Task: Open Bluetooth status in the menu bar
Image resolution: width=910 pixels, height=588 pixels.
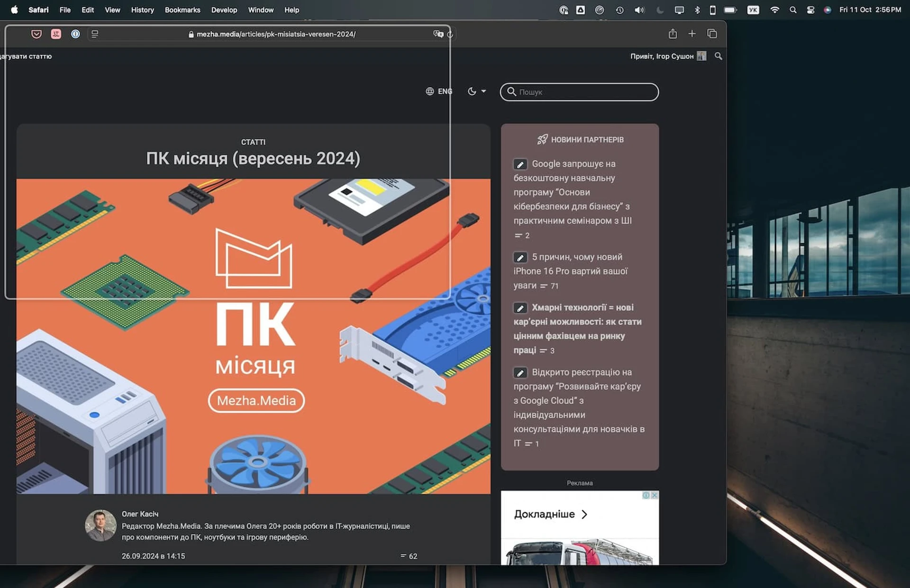Action: pos(697,9)
